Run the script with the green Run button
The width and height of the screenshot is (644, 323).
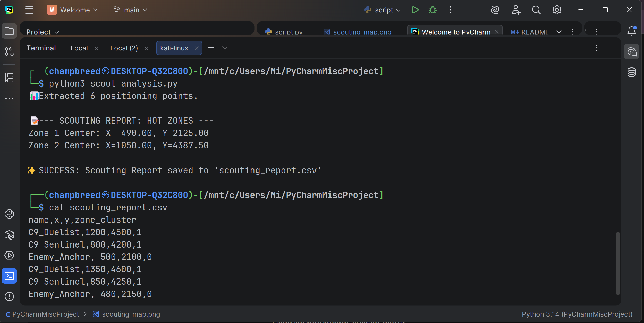point(415,10)
